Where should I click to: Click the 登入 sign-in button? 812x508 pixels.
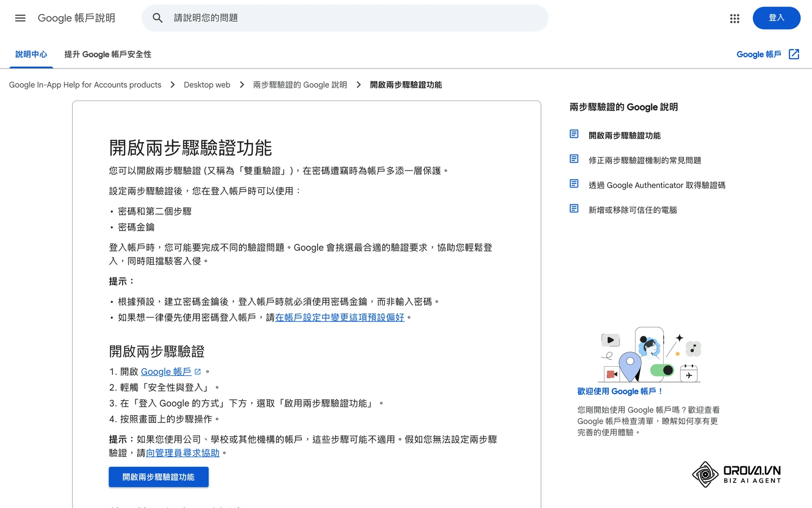(x=776, y=18)
